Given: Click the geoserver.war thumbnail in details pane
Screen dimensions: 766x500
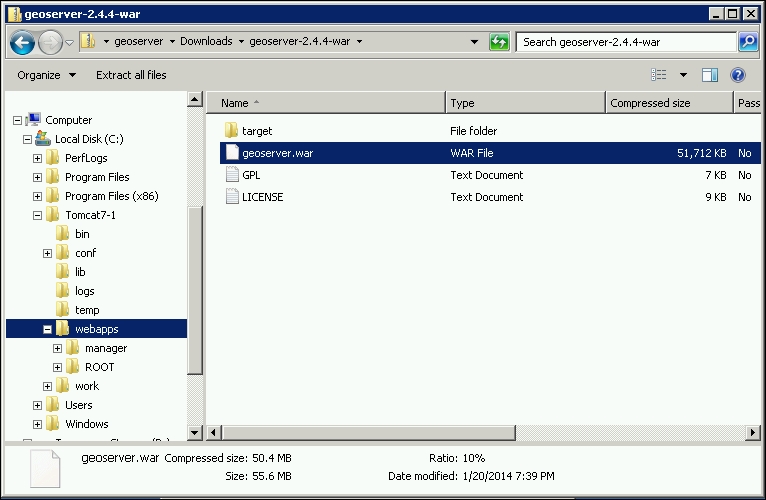Looking at the screenshot, I should coord(45,469).
